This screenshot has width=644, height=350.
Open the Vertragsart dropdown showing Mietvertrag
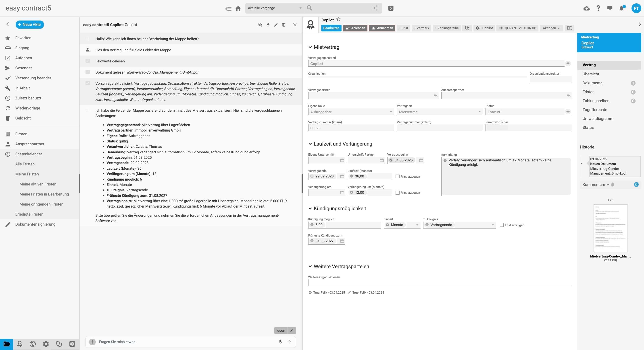coord(479,112)
